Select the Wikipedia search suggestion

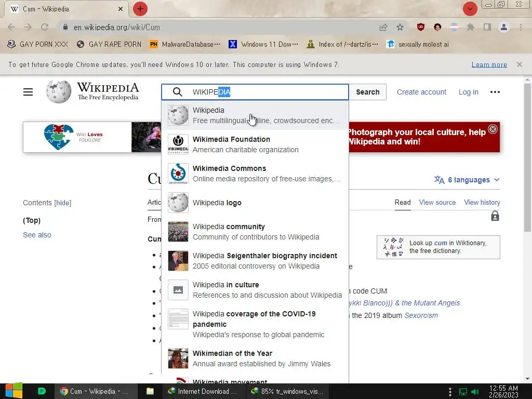tap(255, 115)
